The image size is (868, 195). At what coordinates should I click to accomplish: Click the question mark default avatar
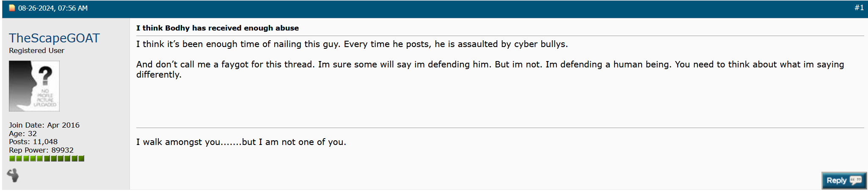coord(34,86)
